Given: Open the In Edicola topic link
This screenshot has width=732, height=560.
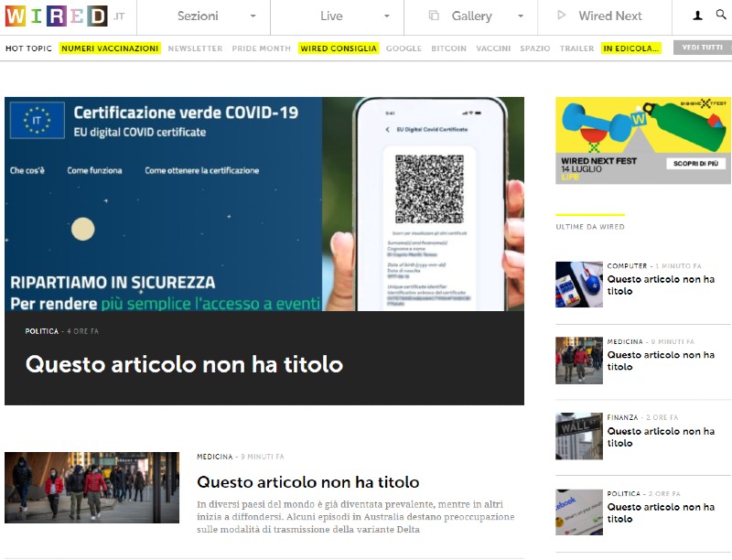Looking at the screenshot, I should pos(631,48).
